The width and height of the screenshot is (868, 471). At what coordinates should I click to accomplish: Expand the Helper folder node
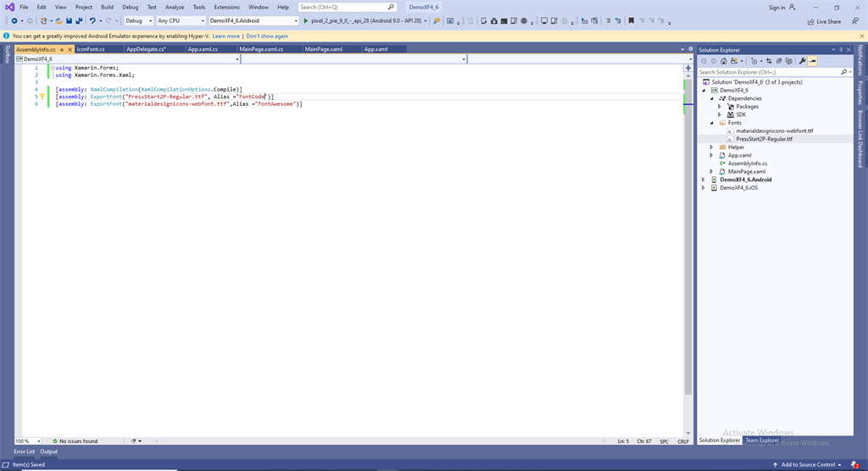tap(712, 147)
